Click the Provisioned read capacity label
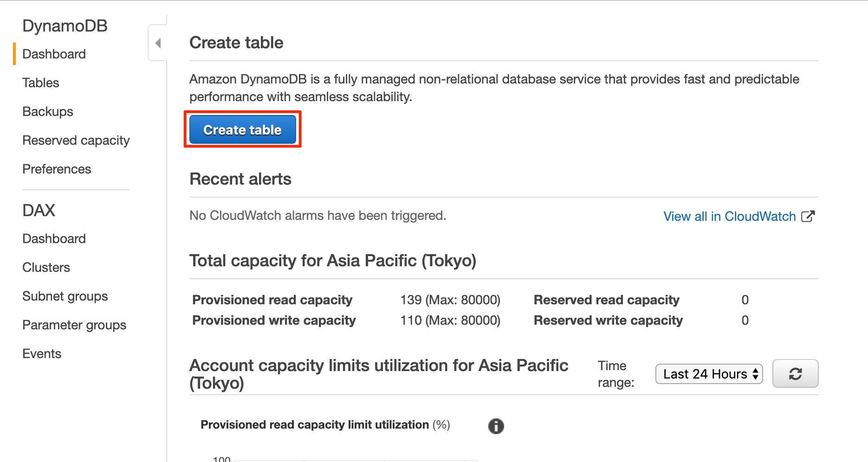The height and width of the screenshot is (462, 868). point(272,300)
